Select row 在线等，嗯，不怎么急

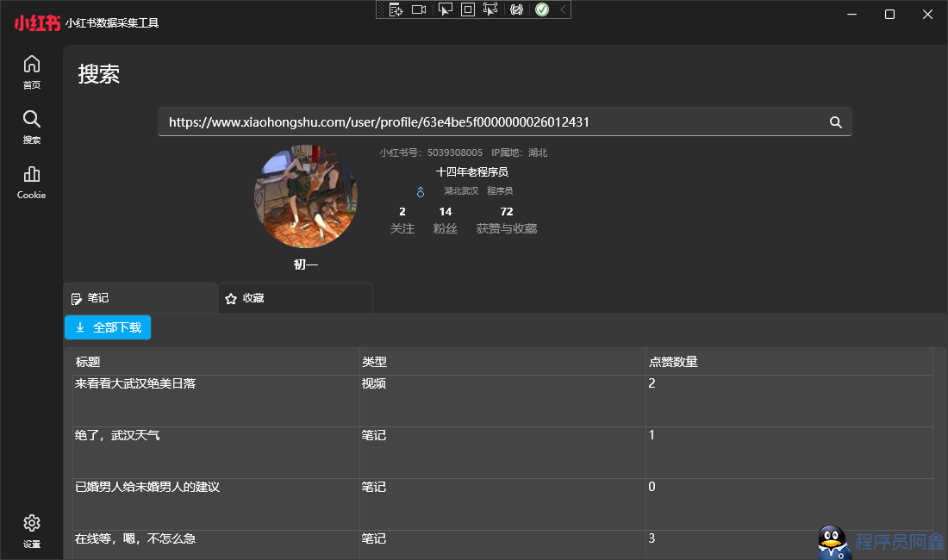[502, 545]
